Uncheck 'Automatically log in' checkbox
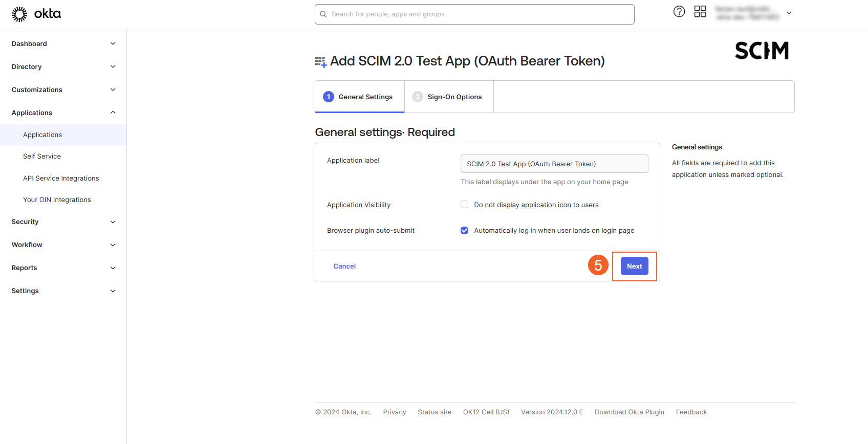Image resolution: width=868 pixels, height=444 pixels. pos(465,231)
